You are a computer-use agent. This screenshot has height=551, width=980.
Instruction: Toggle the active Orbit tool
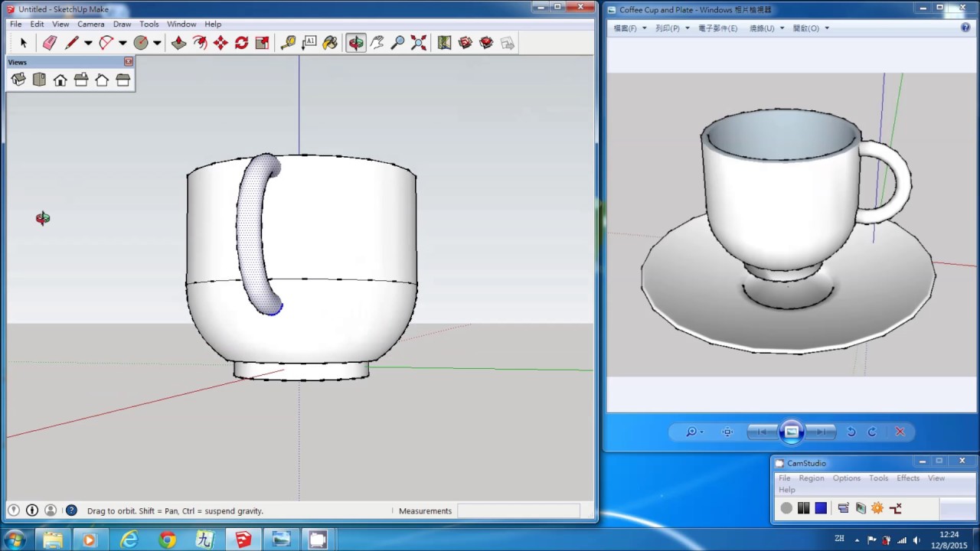tap(356, 43)
